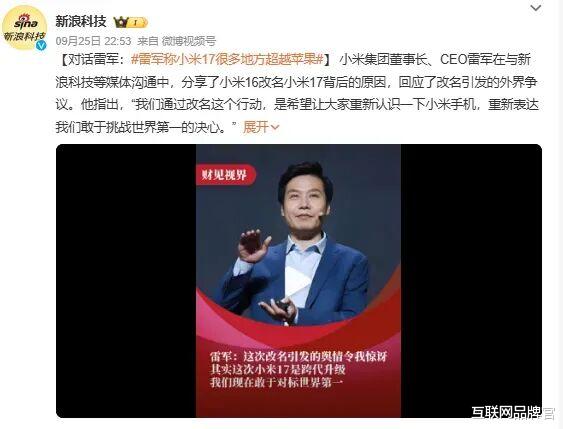Expand full post text via 展开
Screen dimensions: 563x429
[x=256, y=127]
